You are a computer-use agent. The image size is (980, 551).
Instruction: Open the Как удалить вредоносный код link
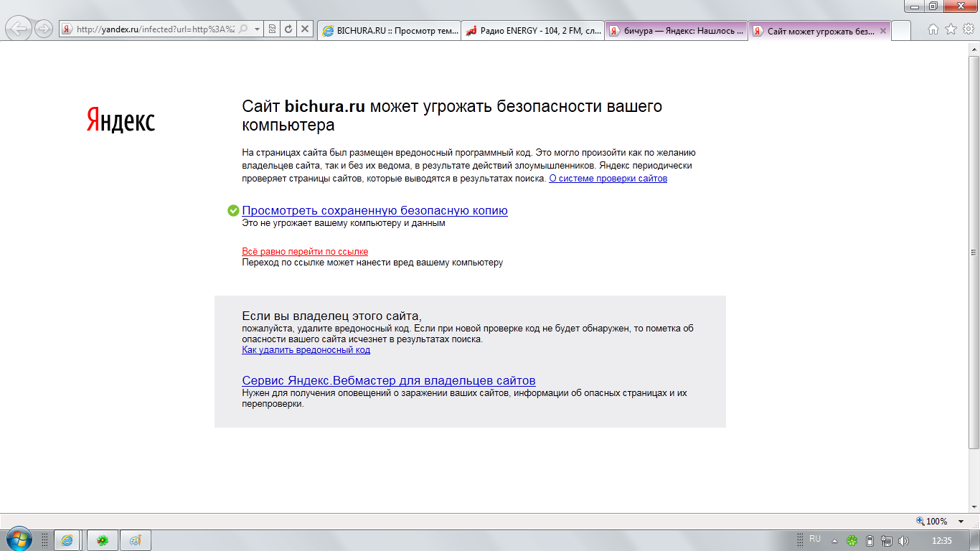pos(306,350)
